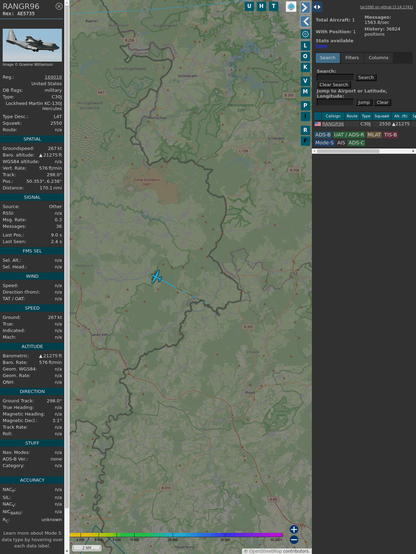Click the R map button
The width and height of the screenshot is (416, 554).
click(305, 130)
